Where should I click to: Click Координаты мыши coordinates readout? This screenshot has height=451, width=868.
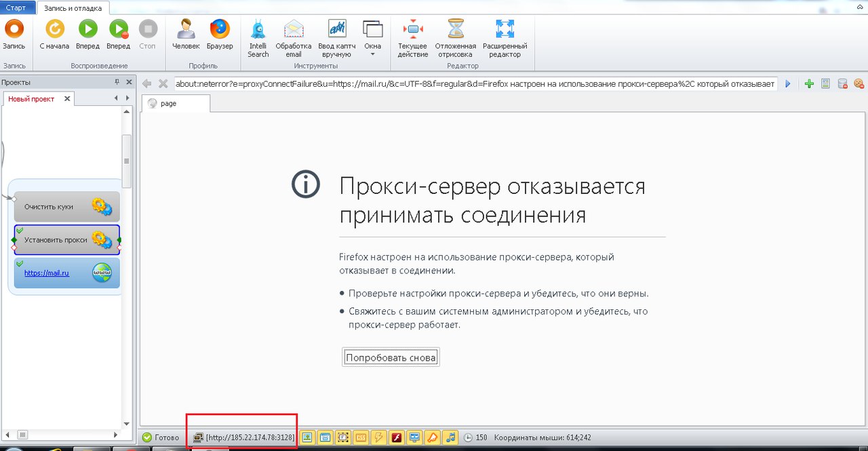click(x=542, y=438)
